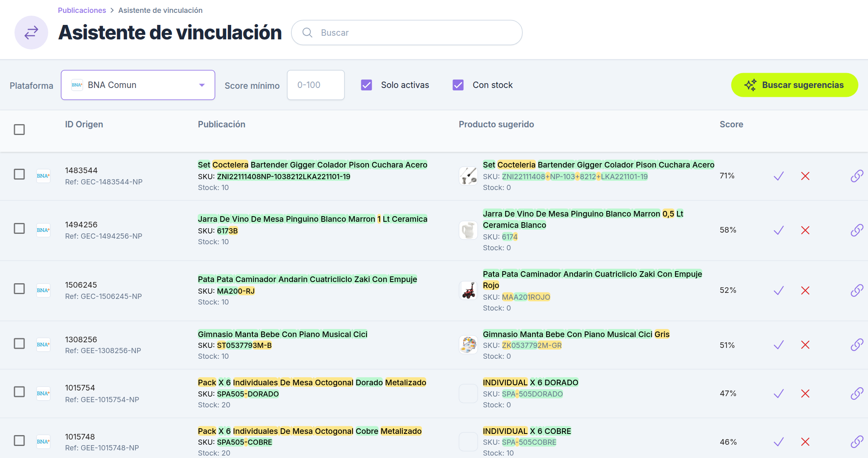Viewport: 868px width, 458px height.
Task: Click the Score column header
Action: click(x=731, y=125)
